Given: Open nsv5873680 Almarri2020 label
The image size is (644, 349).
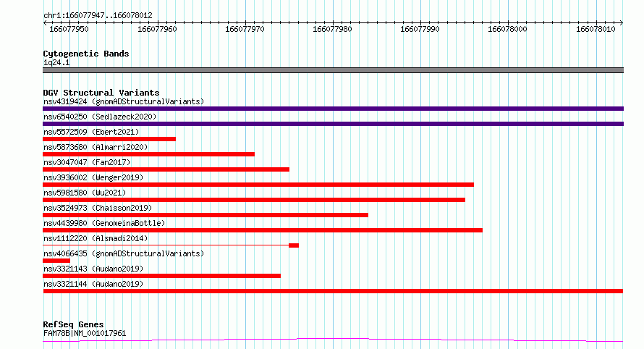Looking at the screenshot, I should tap(96, 147).
